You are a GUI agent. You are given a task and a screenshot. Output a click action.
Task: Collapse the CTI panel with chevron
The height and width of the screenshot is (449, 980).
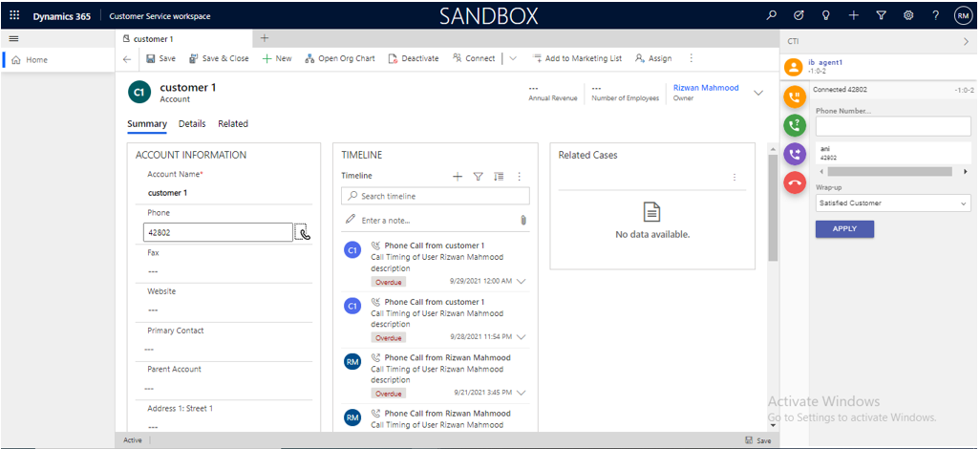pos(966,41)
